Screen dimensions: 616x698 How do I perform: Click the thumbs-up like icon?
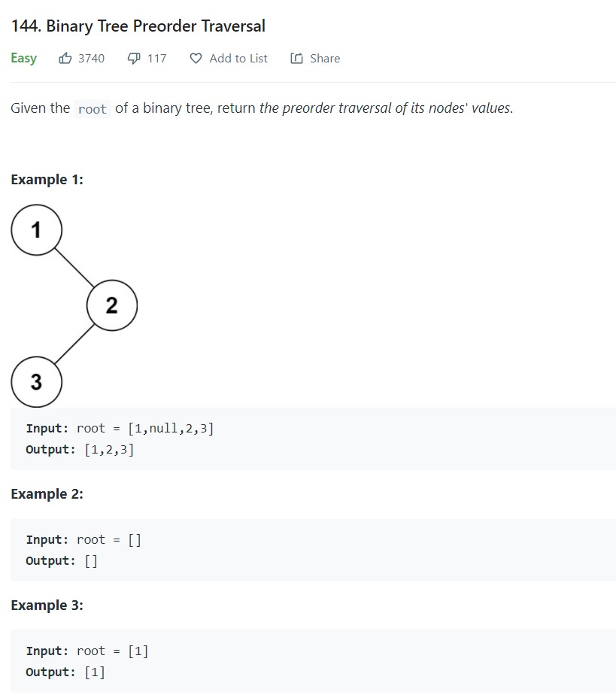coord(65,58)
